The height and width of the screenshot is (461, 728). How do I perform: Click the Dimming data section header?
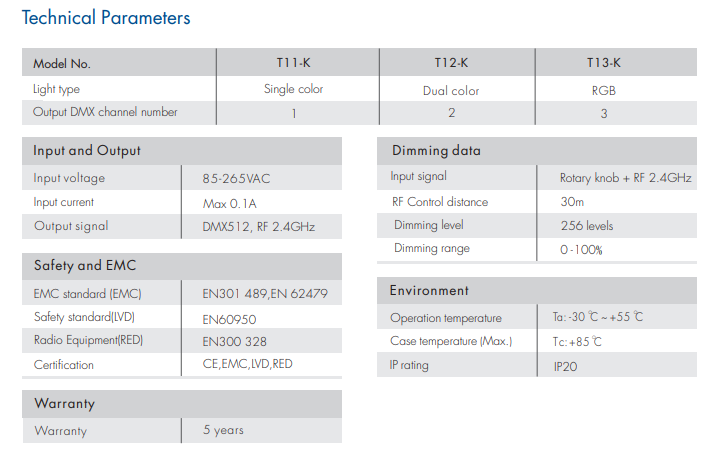point(436,150)
